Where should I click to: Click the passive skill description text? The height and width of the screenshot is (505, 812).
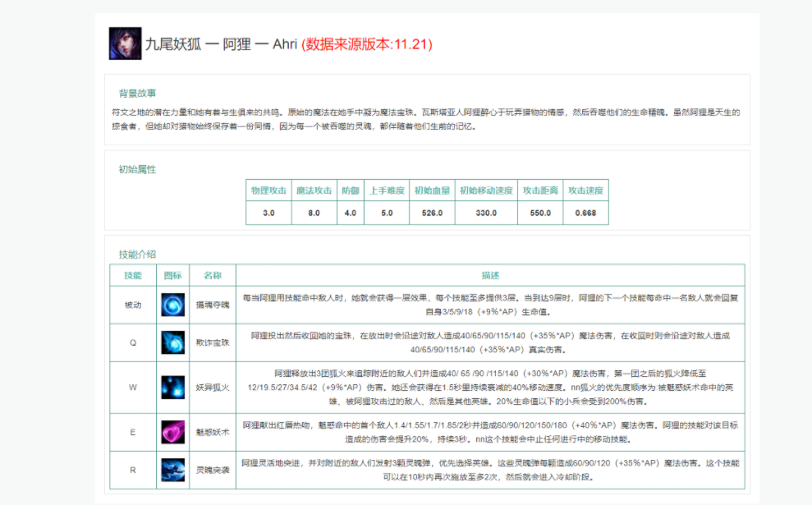[490, 305]
